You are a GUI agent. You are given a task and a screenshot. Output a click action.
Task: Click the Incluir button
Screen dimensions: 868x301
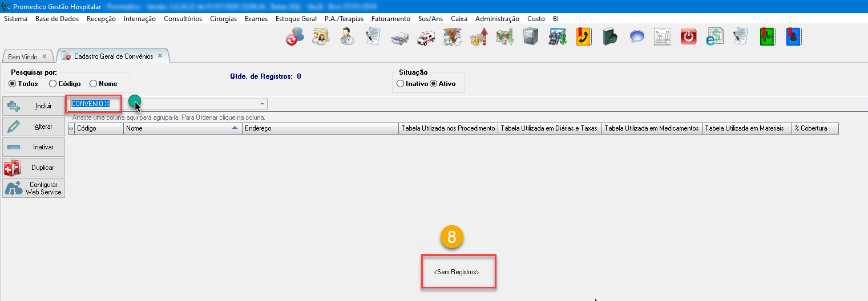pyautogui.click(x=34, y=106)
